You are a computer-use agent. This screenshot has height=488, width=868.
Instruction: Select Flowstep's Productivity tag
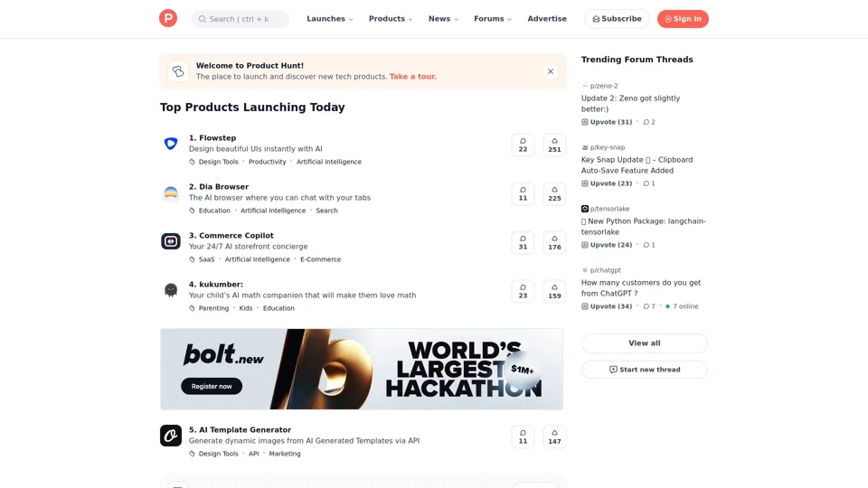[268, 162]
